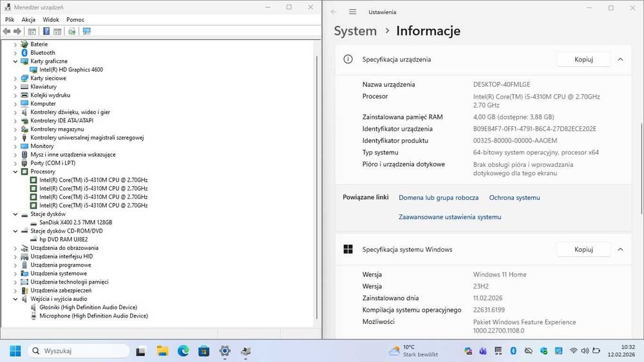Open the Plik menu
The height and width of the screenshot is (362, 644).
pos(10,19)
